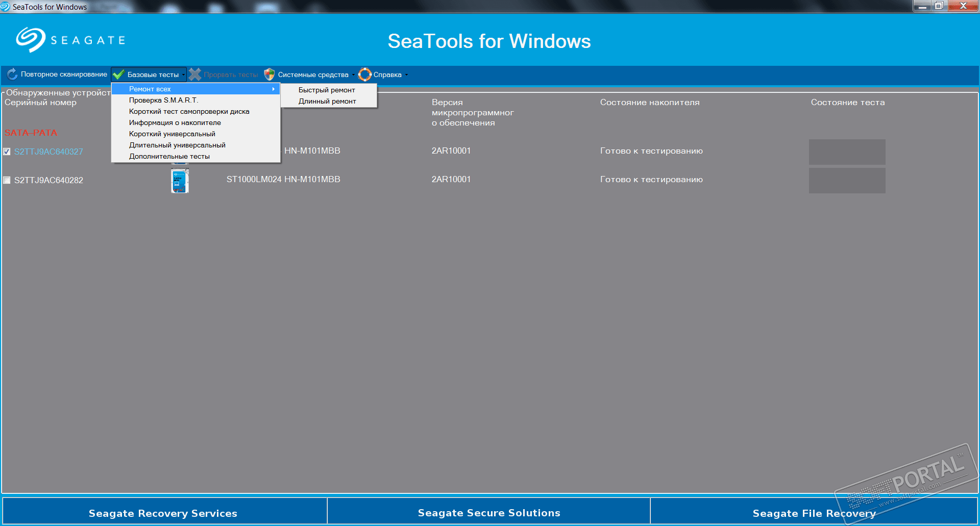Choose Быстрый ремонт from submenu
The height and width of the screenshot is (526, 980).
click(x=329, y=90)
